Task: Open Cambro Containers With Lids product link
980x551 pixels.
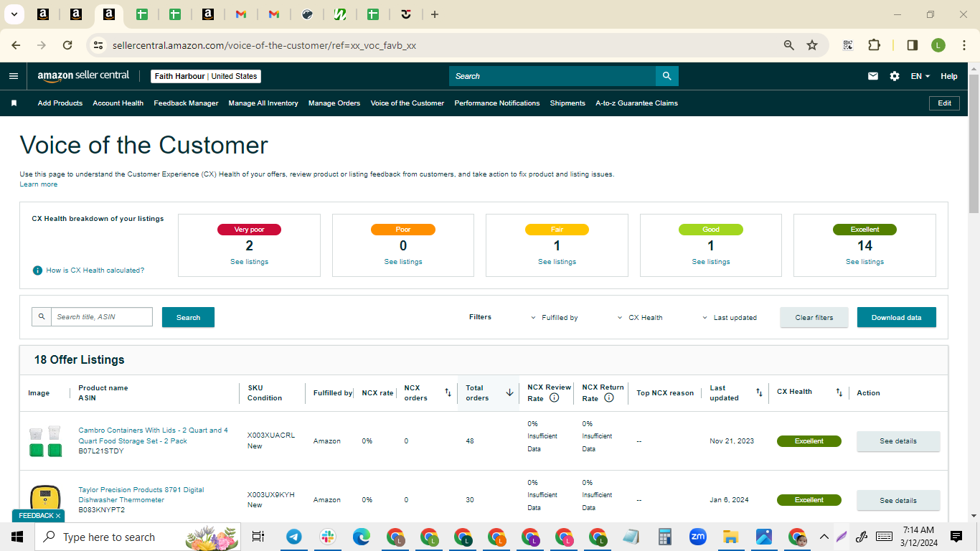Action: click(x=153, y=435)
